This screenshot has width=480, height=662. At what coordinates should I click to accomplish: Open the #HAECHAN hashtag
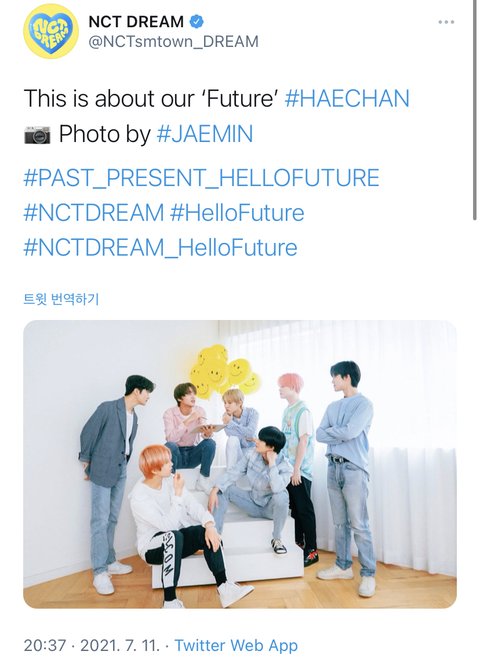[x=347, y=98]
